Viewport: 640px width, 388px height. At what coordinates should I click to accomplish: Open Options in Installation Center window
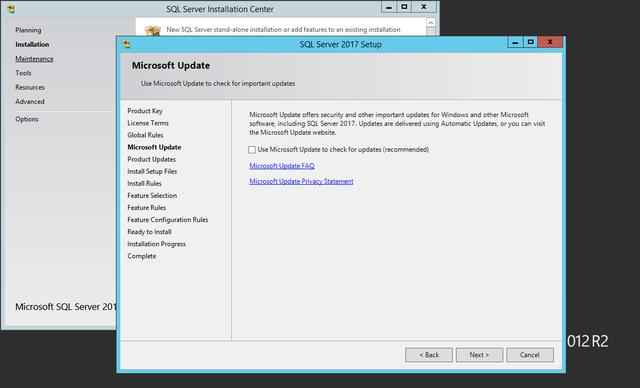pos(27,119)
